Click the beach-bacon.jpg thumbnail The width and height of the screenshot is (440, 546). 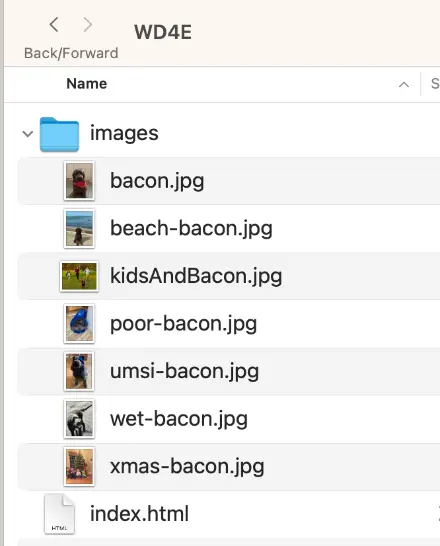[x=79, y=228]
